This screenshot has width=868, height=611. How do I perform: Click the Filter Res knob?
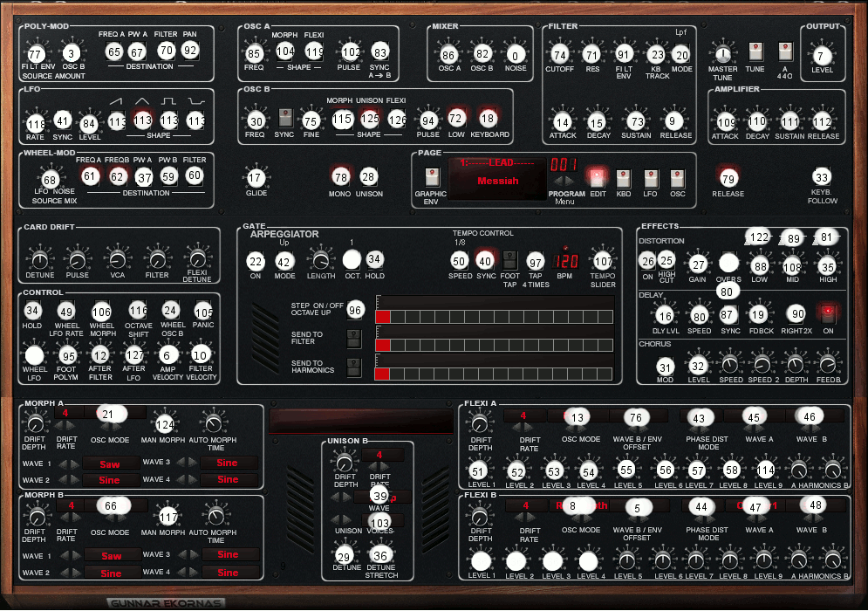click(592, 55)
